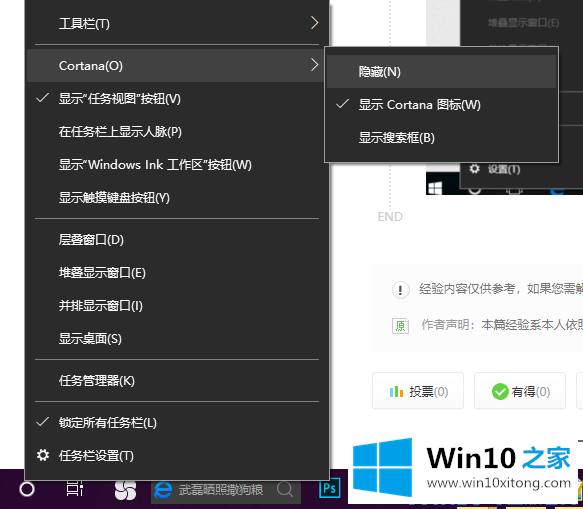583x509 pixels.
Task: Click the green 原 badge icon
Action: point(400,326)
